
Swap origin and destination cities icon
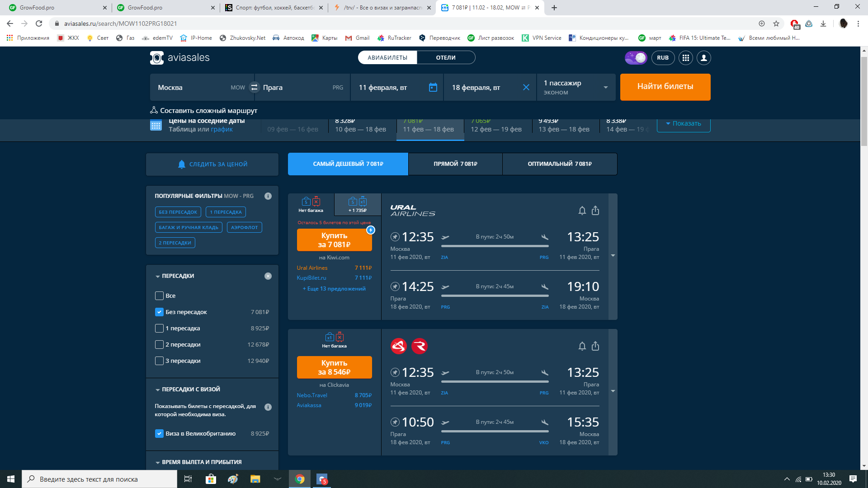(x=254, y=87)
